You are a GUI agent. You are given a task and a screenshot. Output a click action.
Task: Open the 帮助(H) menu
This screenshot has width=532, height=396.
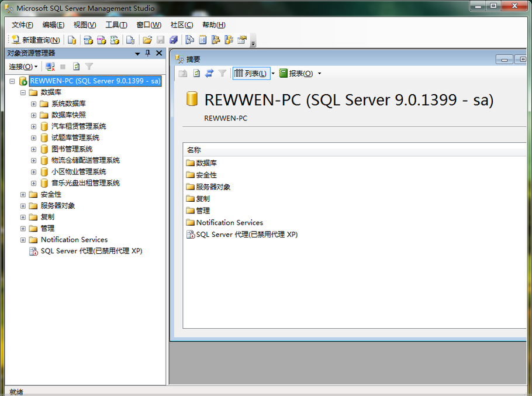point(214,25)
